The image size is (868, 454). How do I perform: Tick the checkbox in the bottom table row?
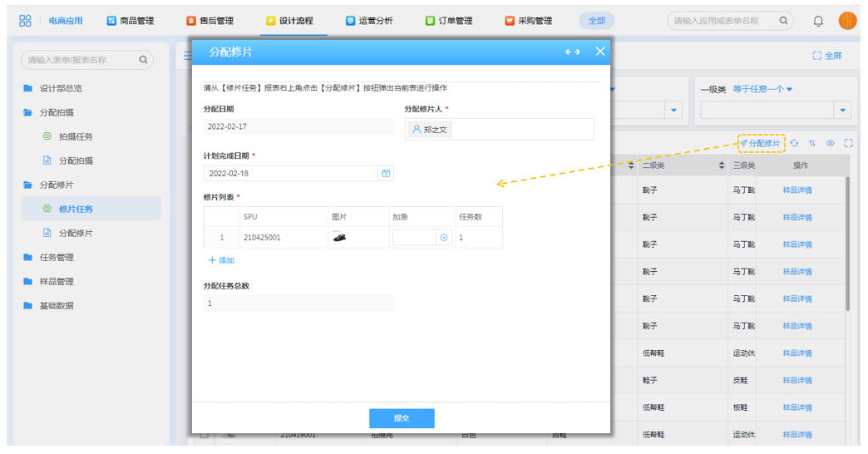click(x=200, y=434)
